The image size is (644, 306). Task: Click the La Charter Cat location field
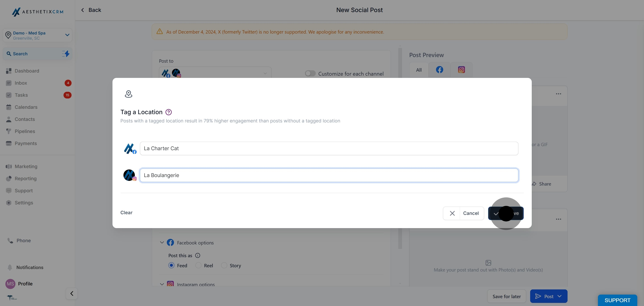(329, 148)
